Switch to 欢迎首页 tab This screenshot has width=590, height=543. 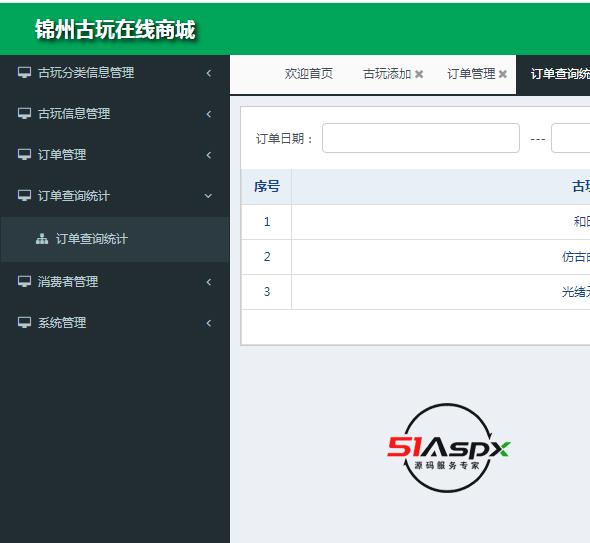pyautogui.click(x=309, y=74)
